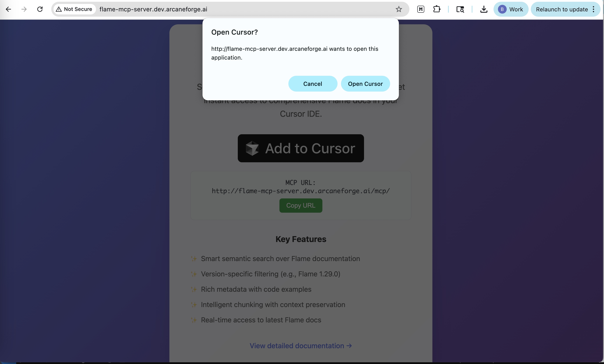This screenshot has width=604, height=364.
Task: Cancel the Open Cursor dialog
Action: click(313, 83)
